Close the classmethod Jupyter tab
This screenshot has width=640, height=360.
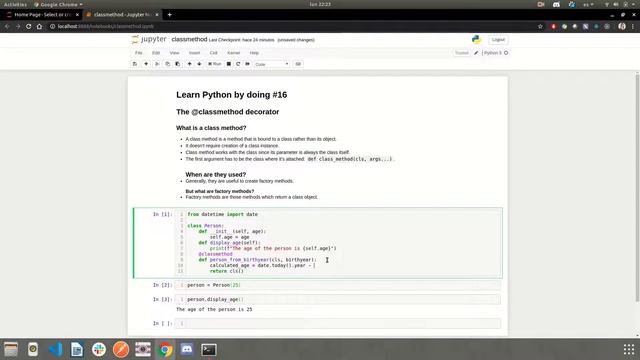point(157,15)
